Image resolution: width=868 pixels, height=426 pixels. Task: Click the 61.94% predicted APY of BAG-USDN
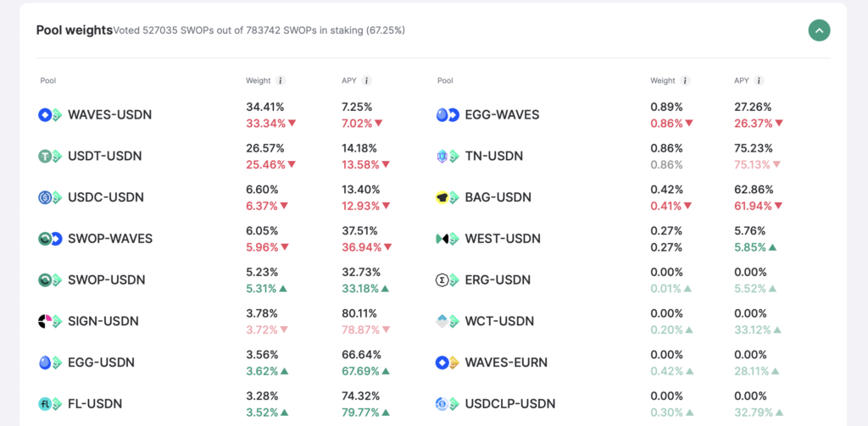[754, 206]
